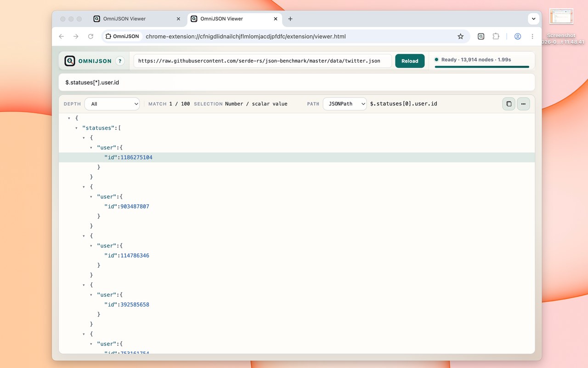Click the browser back arrow

[62, 36]
